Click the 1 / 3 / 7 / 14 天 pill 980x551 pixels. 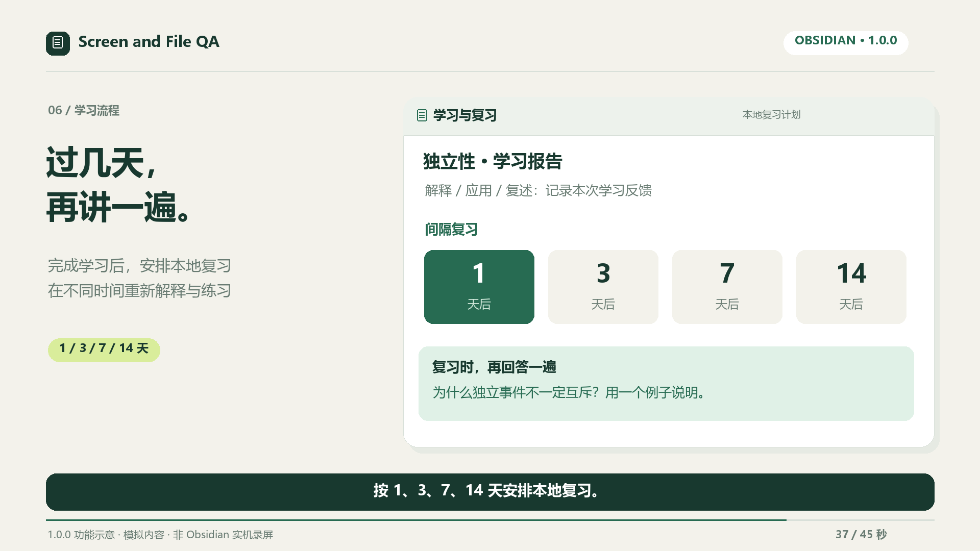(x=104, y=349)
